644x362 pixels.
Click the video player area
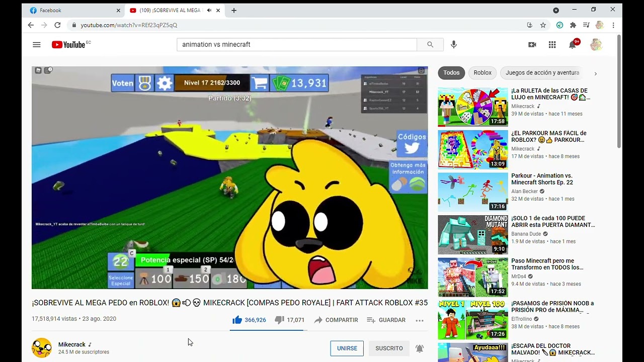point(229,177)
